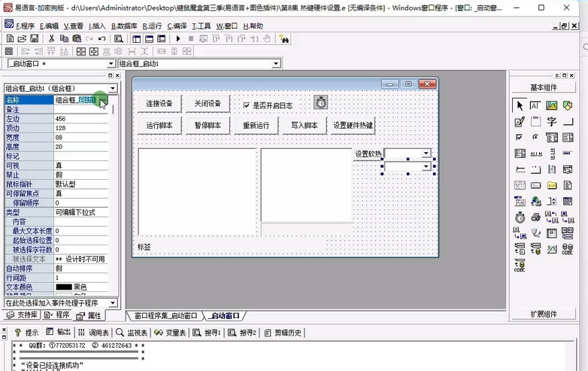The image size is (588, 371).
Task: Open the _启动窗口 dropdown in toolbar
Action: [111, 64]
